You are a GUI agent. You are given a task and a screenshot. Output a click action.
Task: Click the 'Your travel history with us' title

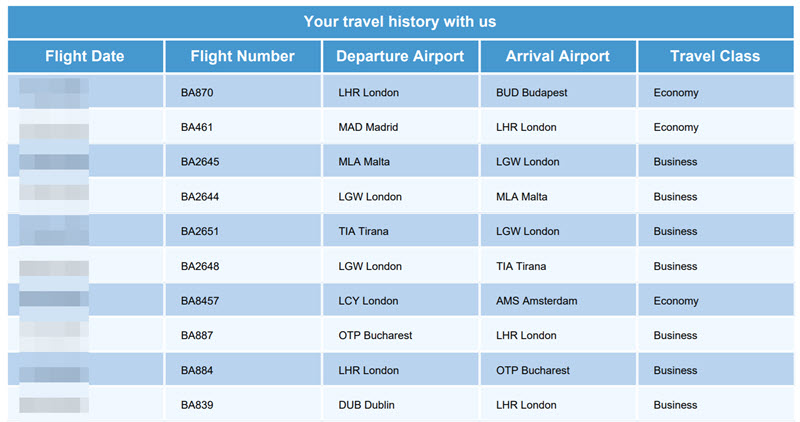[400, 22]
